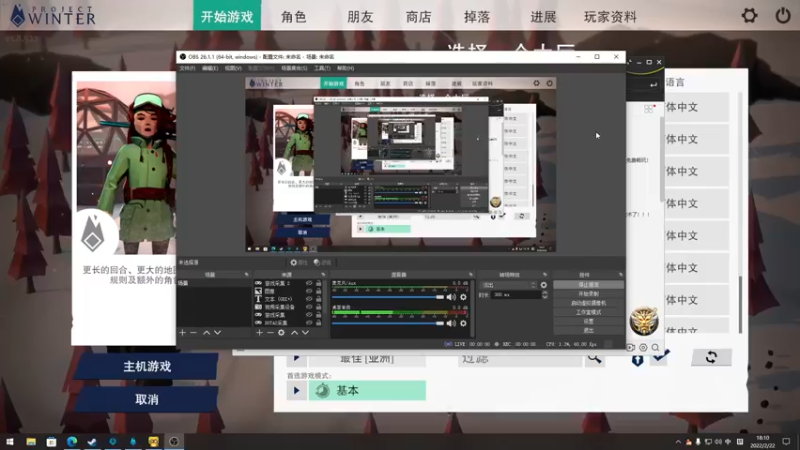Click the Project Winter power quit icon
The height and width of the screenshot is (450, 800).
[783, 16]
